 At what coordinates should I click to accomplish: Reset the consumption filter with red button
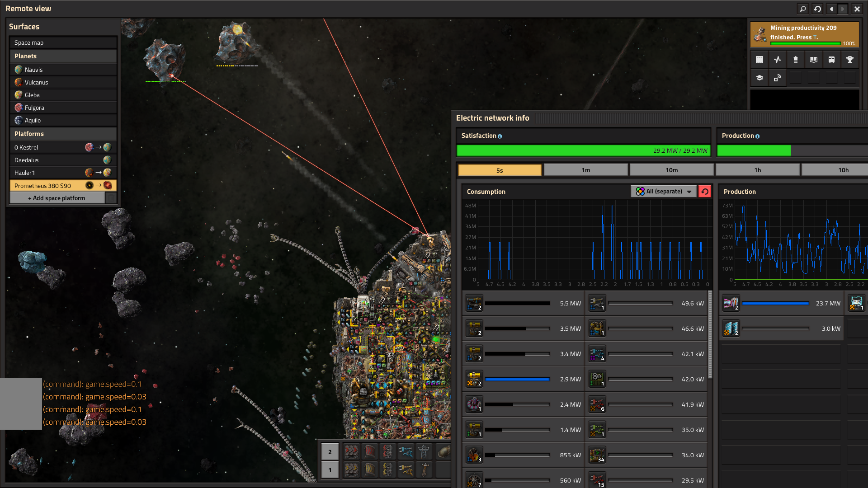click(x=705, y=191)
